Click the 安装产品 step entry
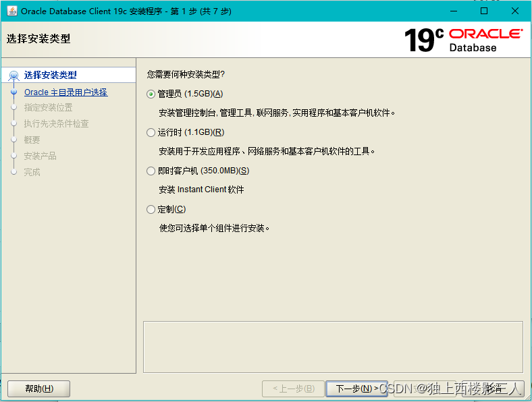The image size is (532, 402). 40,156
